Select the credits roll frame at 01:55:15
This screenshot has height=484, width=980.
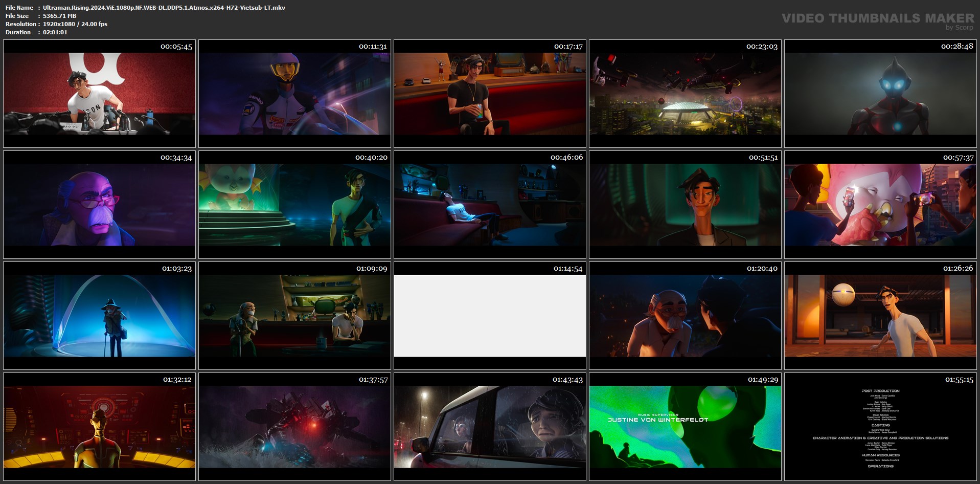tap(880, 427)
